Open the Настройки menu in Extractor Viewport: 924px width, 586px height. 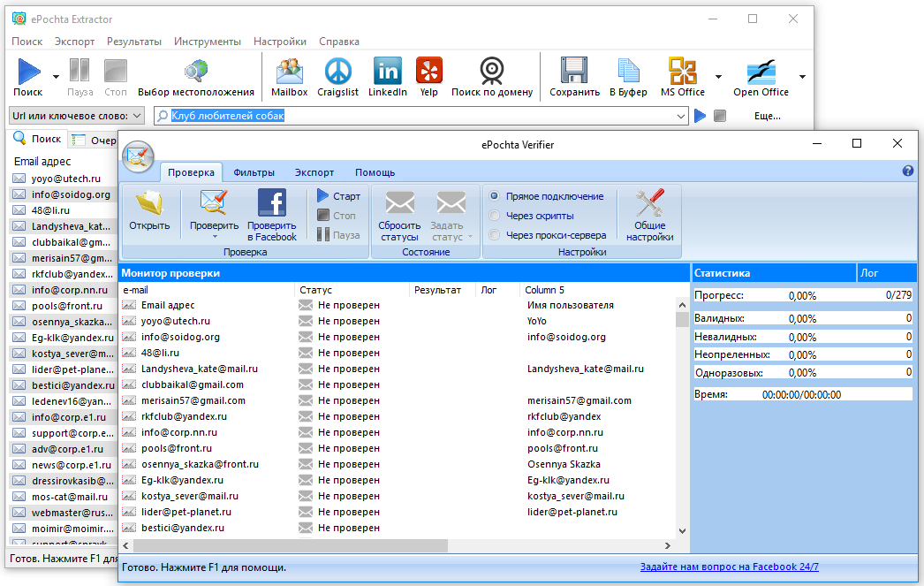click(280, 42)
